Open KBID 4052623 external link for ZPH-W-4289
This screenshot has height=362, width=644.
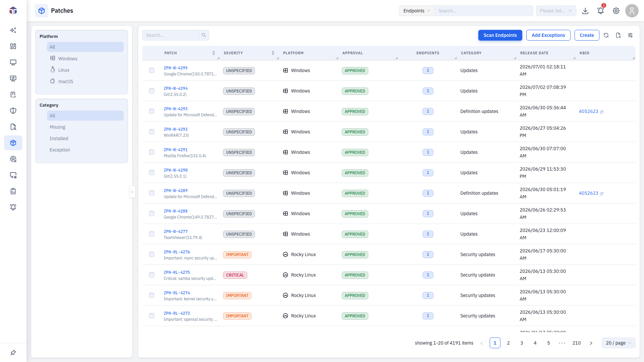tap(591, 193)
